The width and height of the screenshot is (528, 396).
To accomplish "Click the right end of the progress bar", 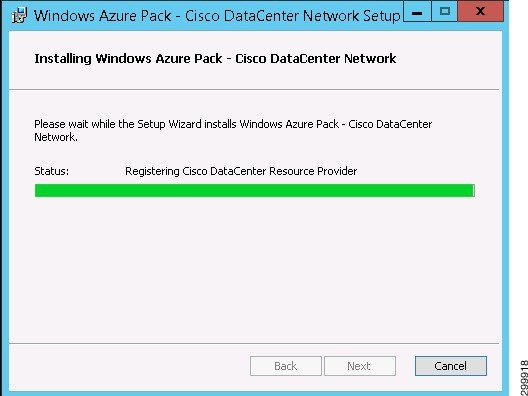I will point(471,190).
